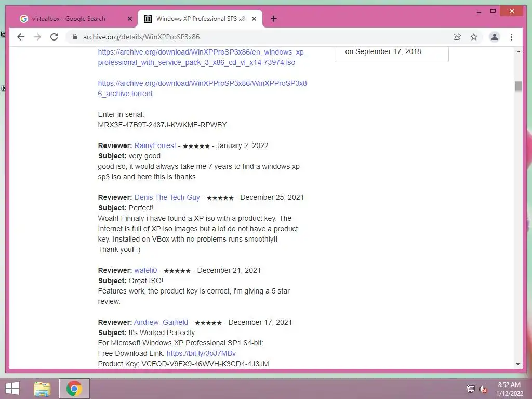This screenshot has height=399, width=532.
Task: Open reviewer Denis The Tech Guy's profile
Action: click(167, 197)
